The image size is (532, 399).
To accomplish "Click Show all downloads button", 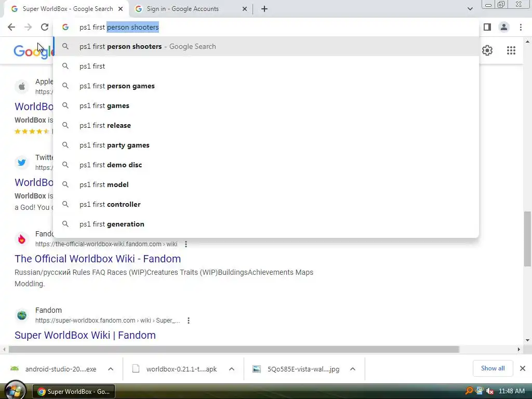I will click(493, 368).
